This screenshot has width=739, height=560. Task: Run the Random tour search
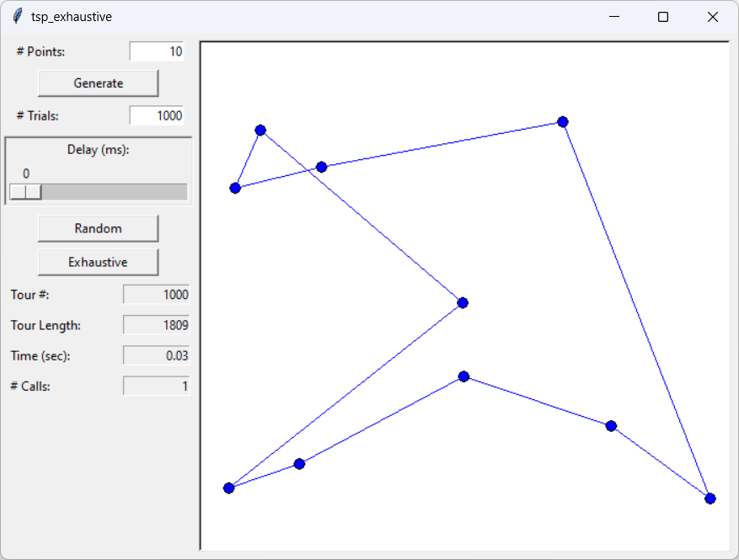click(98, 228)
